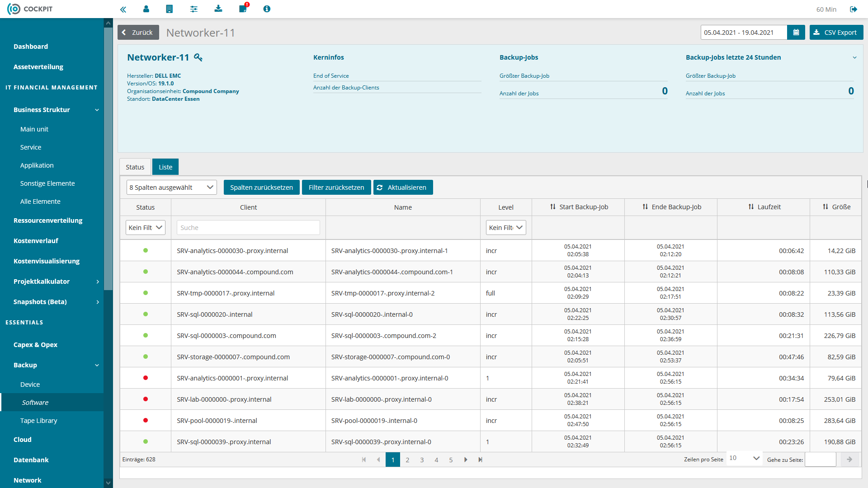Click the download icon in top bar

pos(218,9)
